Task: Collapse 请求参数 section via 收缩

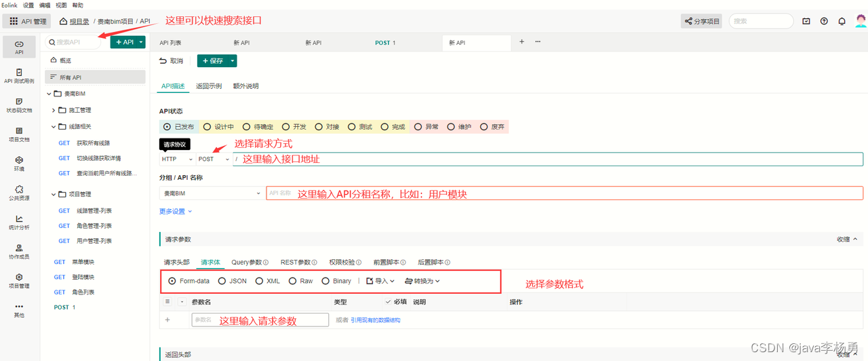Action: tap(847, 239)
